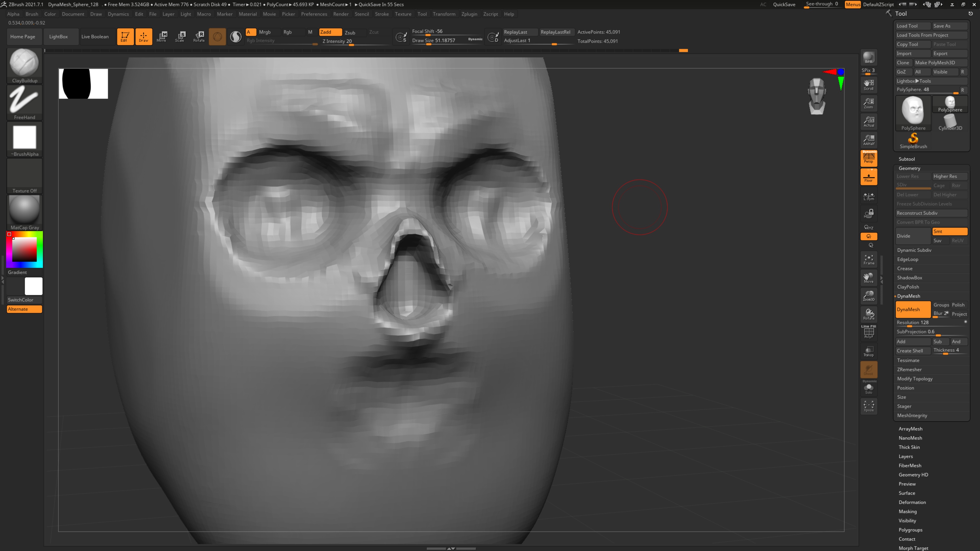The height and width of the screenshot is (551, 980).
Task: Toggle the Floor grid button
Action: pyautogui.click(x=868, y=177)
